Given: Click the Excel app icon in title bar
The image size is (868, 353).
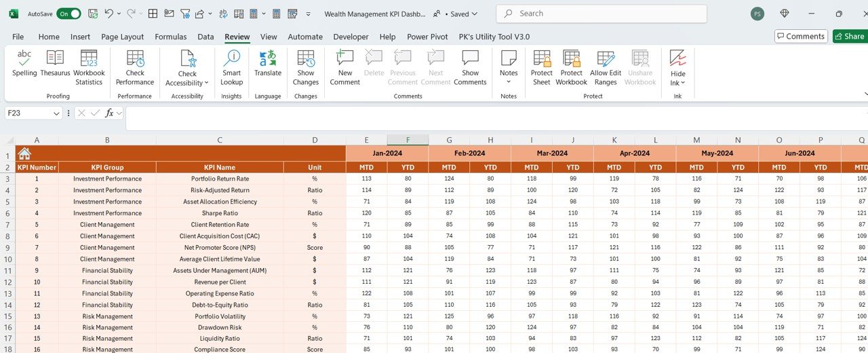Looking at the screenshot, I should click(x=14, y=14).
